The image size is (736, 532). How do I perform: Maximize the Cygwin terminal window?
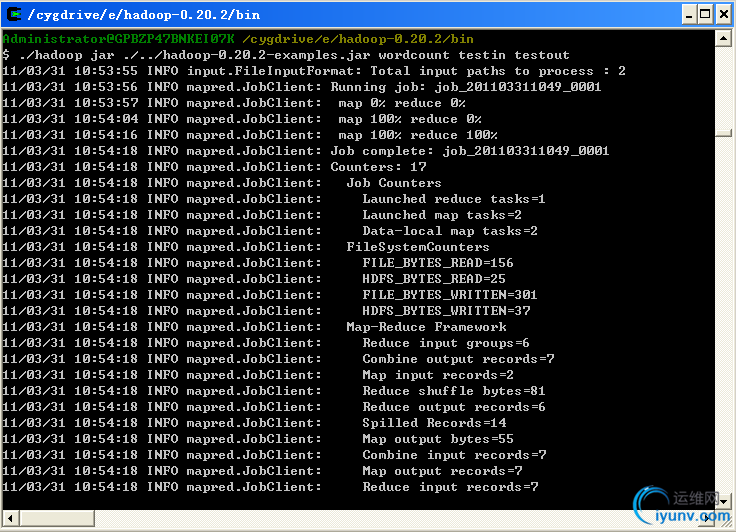[x=703, y=14]
